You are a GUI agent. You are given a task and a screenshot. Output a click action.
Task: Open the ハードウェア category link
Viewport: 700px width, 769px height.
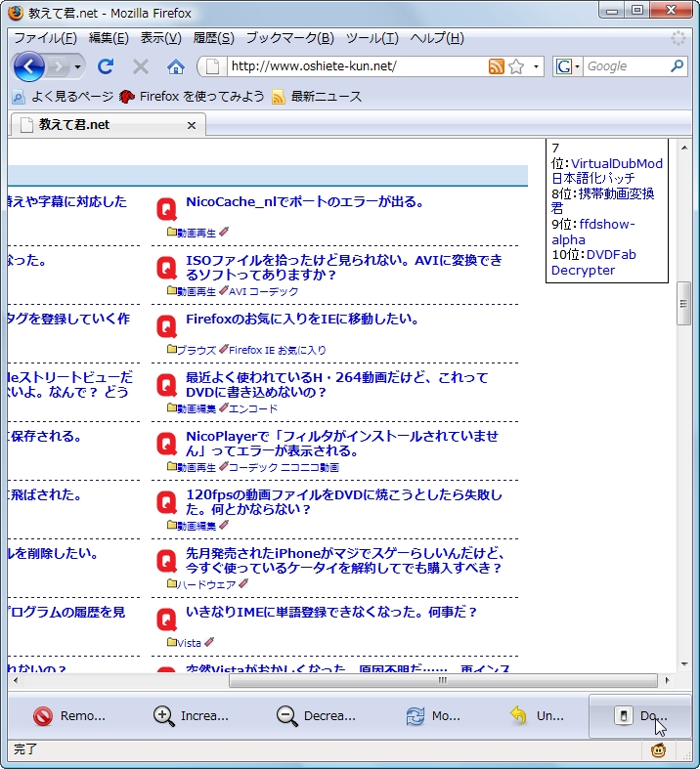click(206, 584)
